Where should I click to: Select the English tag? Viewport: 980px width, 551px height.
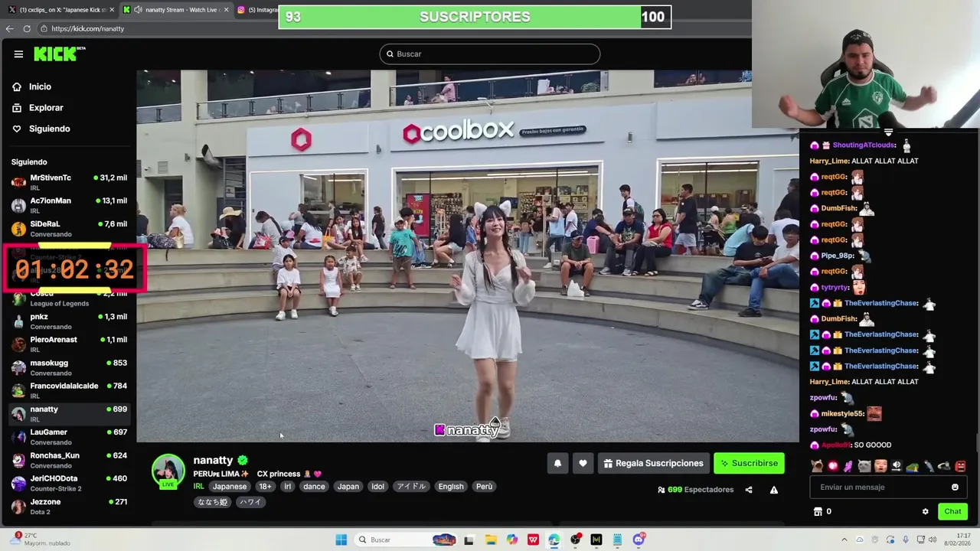point(451,487)
